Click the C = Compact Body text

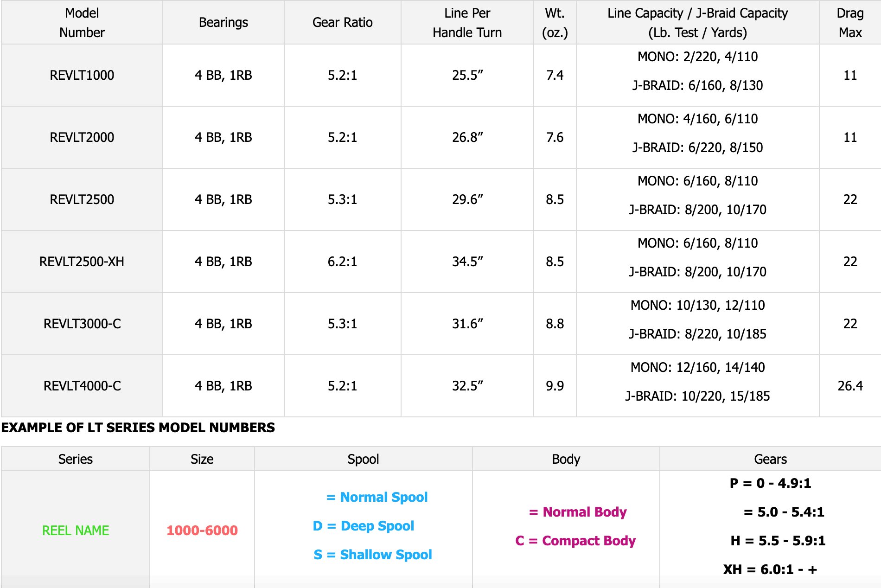(x=575, y=541)
